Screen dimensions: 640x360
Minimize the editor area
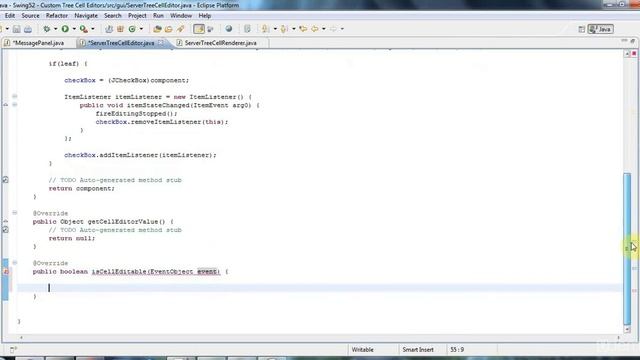pos(624,41)
